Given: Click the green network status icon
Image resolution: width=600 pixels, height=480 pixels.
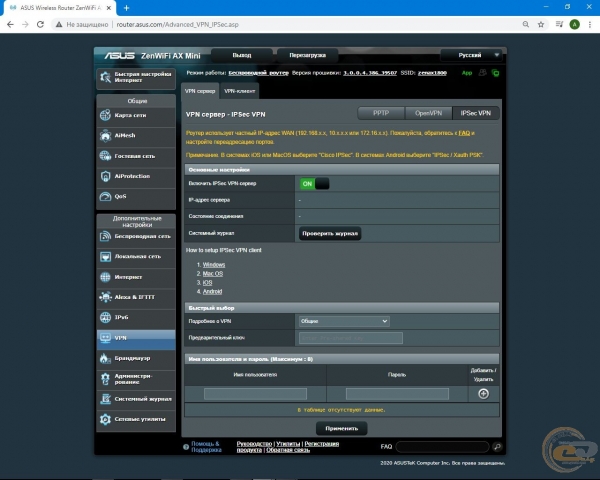Looking at the screenshot, I should tap(495, 73).
